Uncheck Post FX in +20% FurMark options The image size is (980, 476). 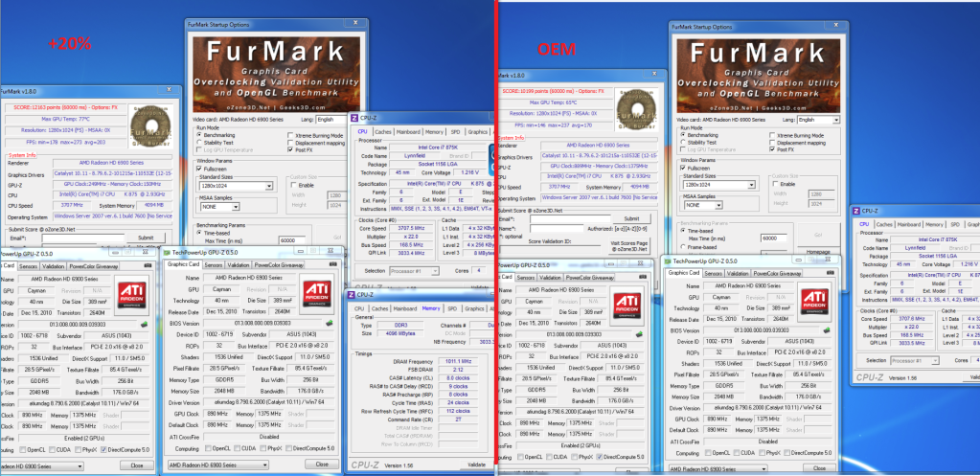click(x=290, y=150)
